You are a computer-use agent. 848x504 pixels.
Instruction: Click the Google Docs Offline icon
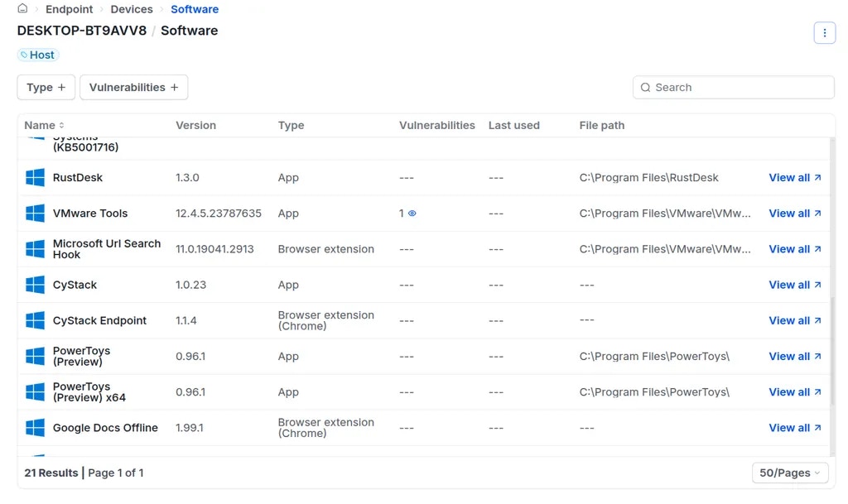34,428
